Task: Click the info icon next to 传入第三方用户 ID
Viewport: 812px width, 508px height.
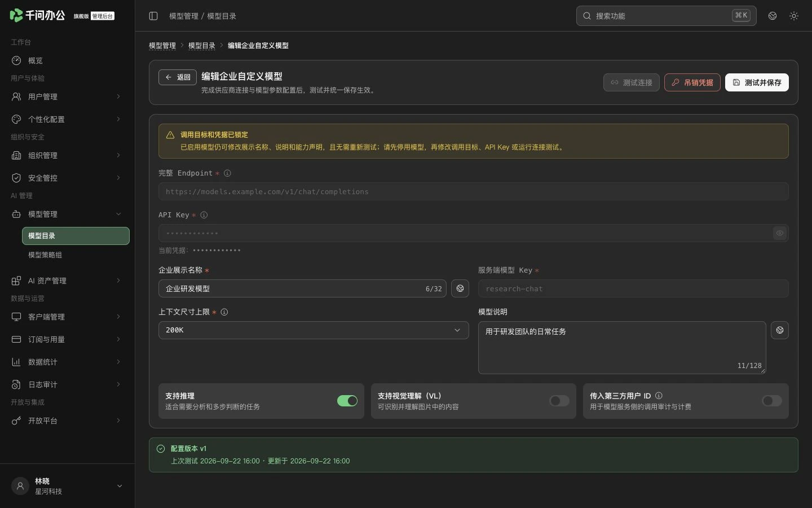Action: 659,396
